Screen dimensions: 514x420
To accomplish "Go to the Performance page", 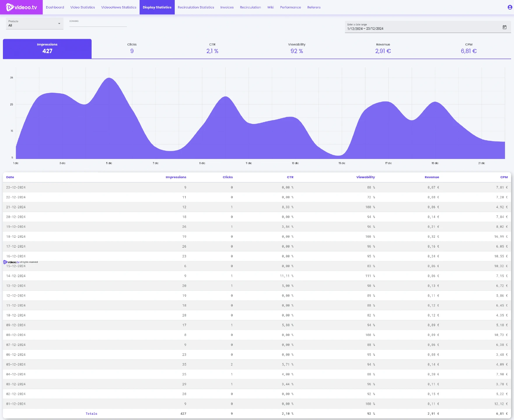I will coord(290,7).
